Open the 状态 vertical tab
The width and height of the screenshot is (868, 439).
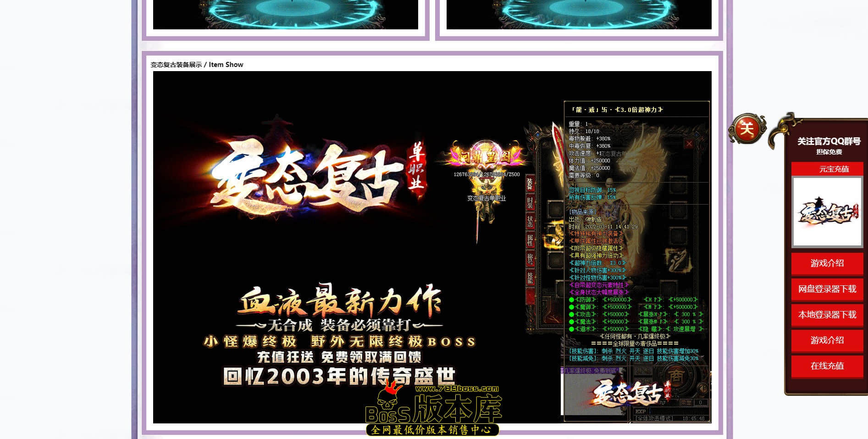[x=530, y=222]
